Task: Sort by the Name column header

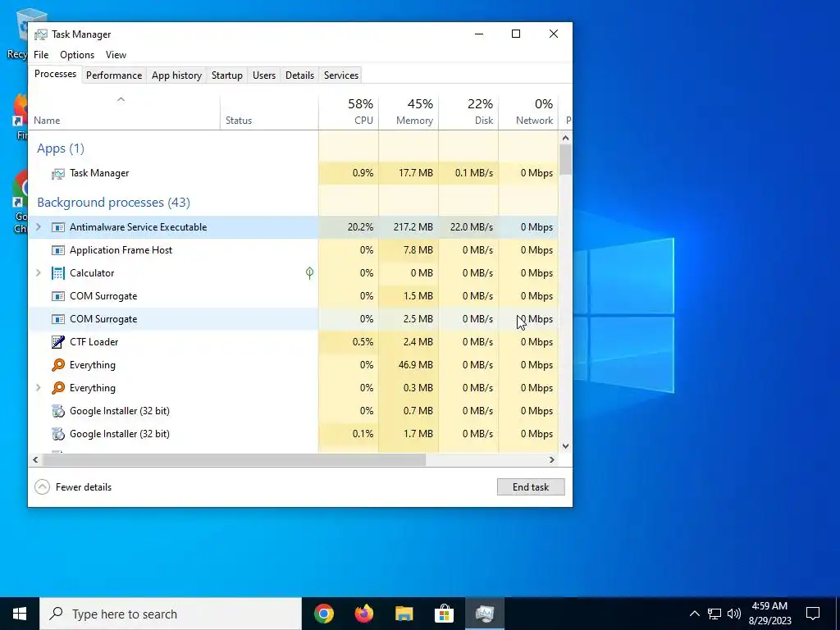Action: click(125, 112)
